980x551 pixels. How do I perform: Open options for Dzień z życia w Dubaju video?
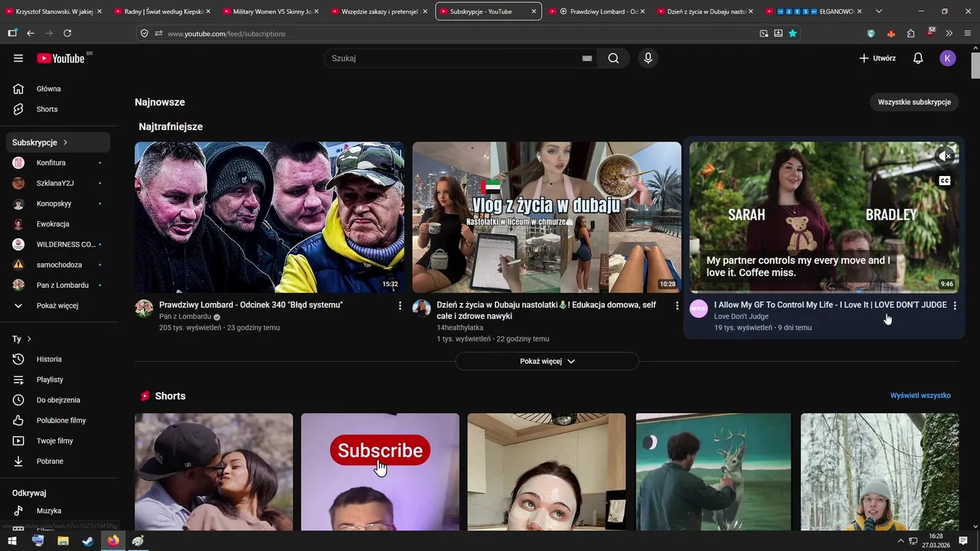677,305
